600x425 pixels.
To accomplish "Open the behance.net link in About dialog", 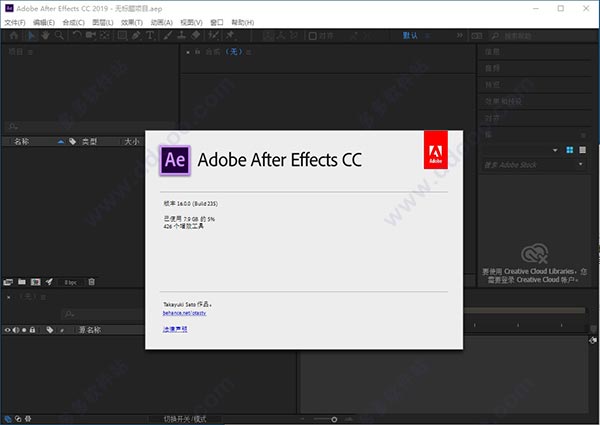I will coord(184,313).
